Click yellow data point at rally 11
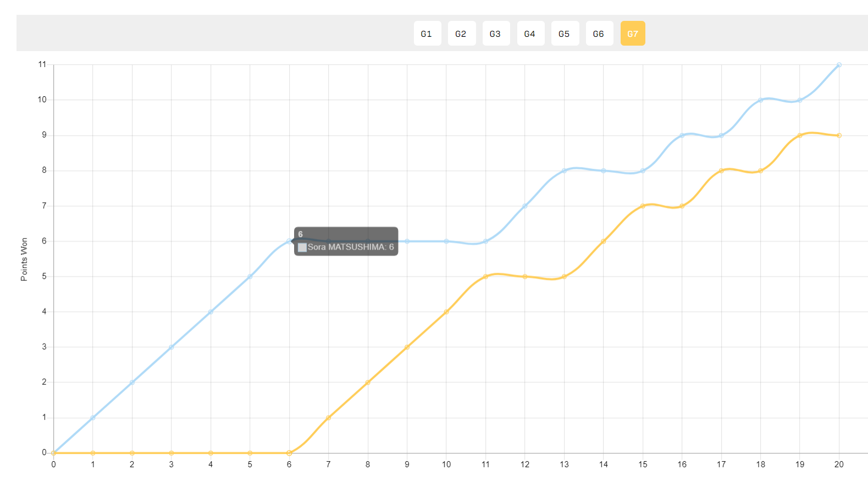The image size is (868, 481). click(485, 277)
